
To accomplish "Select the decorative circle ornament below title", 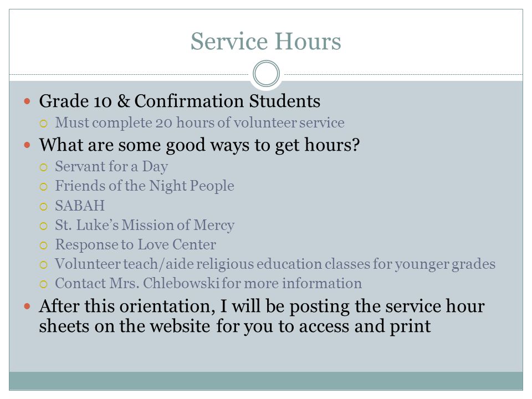I will tap(267, 74).
